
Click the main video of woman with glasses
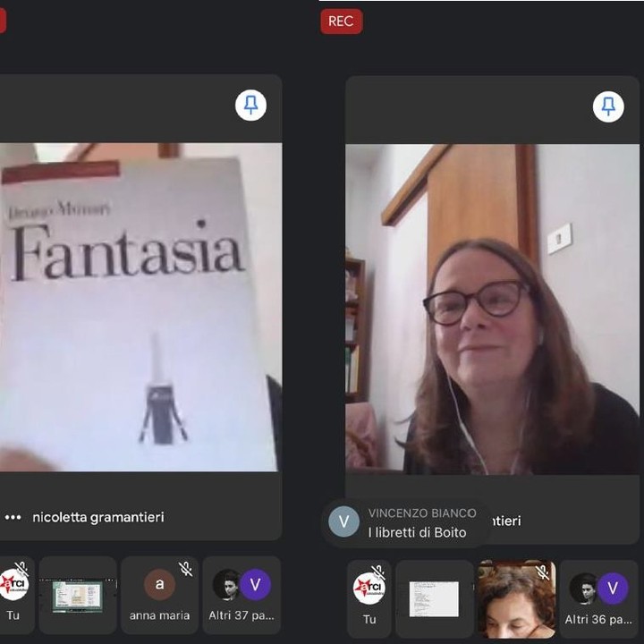pos(493,309)
